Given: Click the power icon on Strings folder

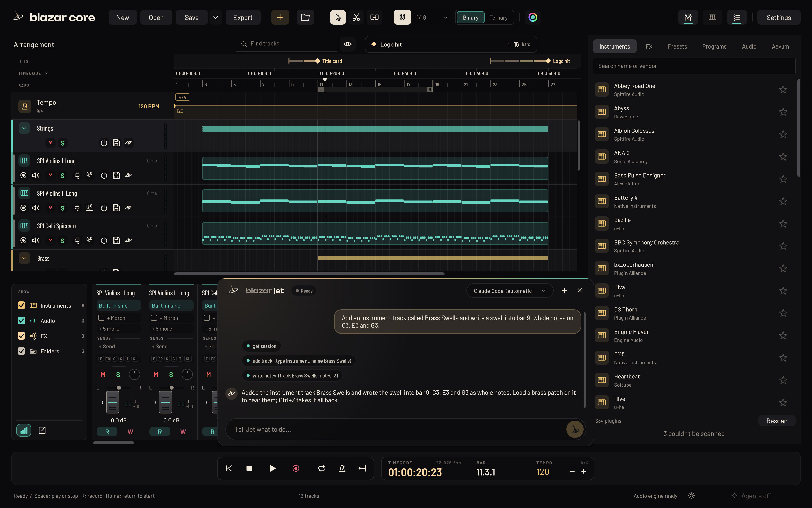Looking at the screenshot, I should [x=104, y=143].
